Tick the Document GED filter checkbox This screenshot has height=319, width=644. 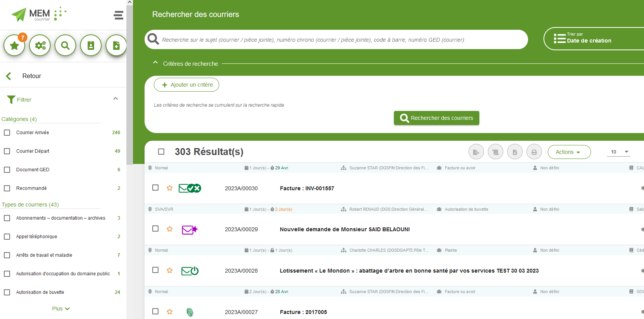[7, 170]
